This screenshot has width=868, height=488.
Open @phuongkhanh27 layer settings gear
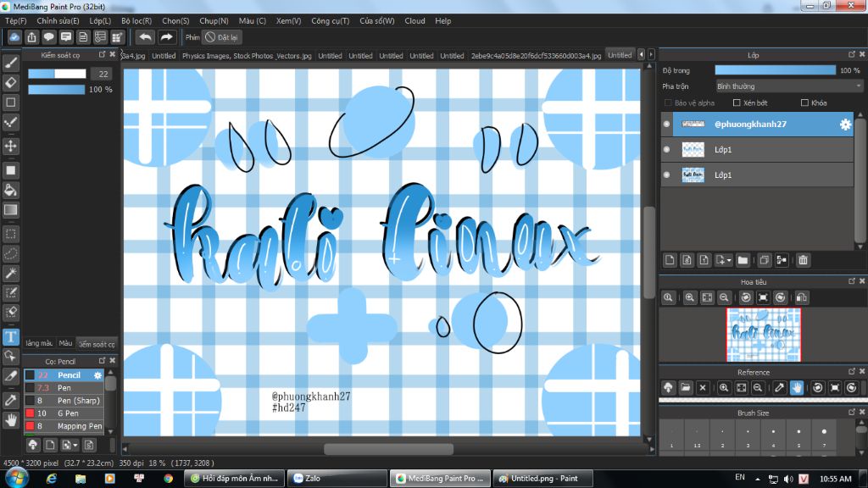coord(845,125)
